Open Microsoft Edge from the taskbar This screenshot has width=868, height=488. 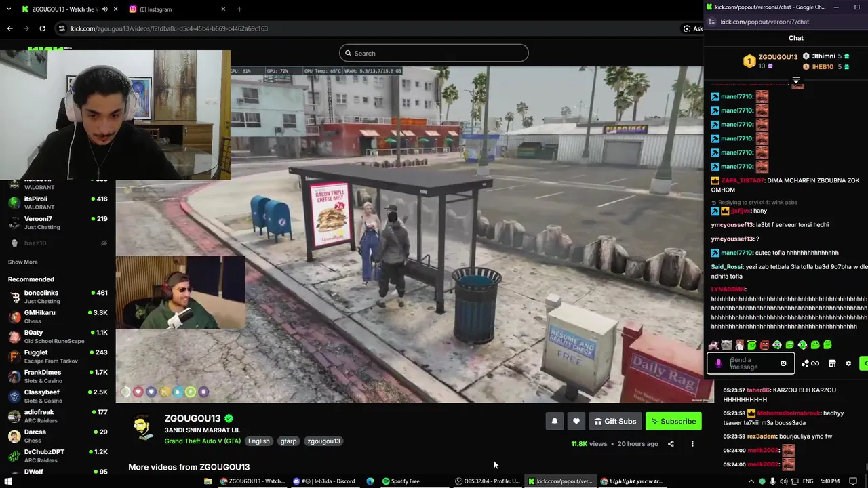(370, 481)
